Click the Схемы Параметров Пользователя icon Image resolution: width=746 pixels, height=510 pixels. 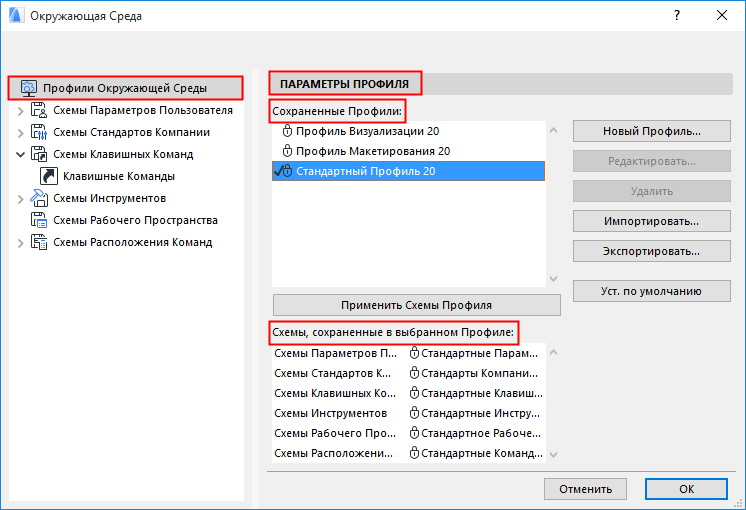[39, 110]
